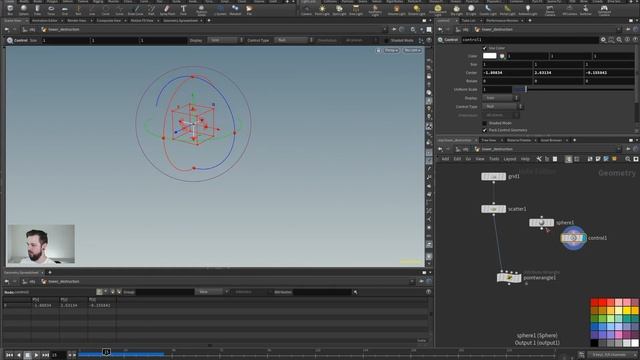Open the Persp viewport camera dropdown
Screen dimensions: 640x360
[391, 50]
